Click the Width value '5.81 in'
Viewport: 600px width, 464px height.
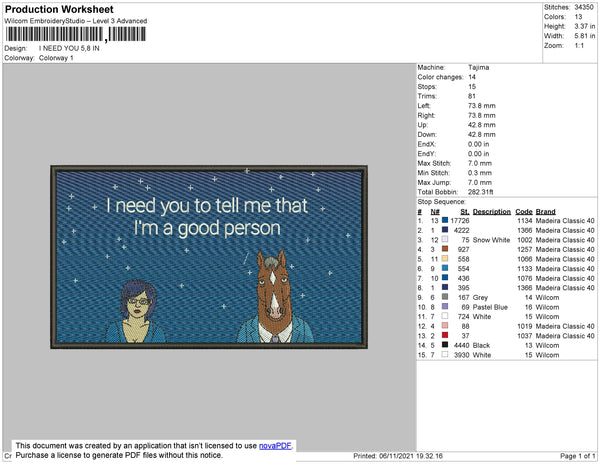(x=584, y=36)
